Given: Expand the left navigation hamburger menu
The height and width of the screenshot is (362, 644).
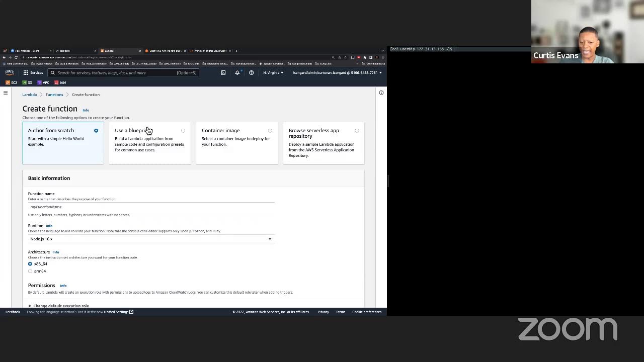Looking at the screenshot, I should pyautogui.click(x=6, y=93).
